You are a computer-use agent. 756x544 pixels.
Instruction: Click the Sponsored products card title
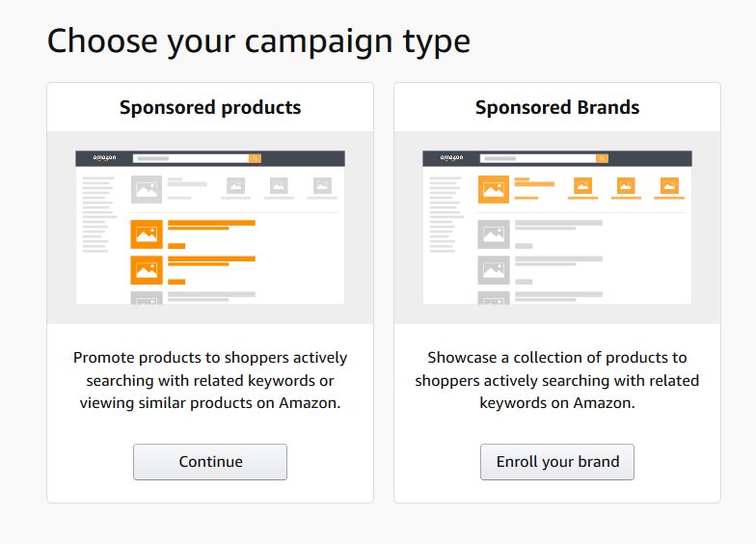[x=210, y=107]
